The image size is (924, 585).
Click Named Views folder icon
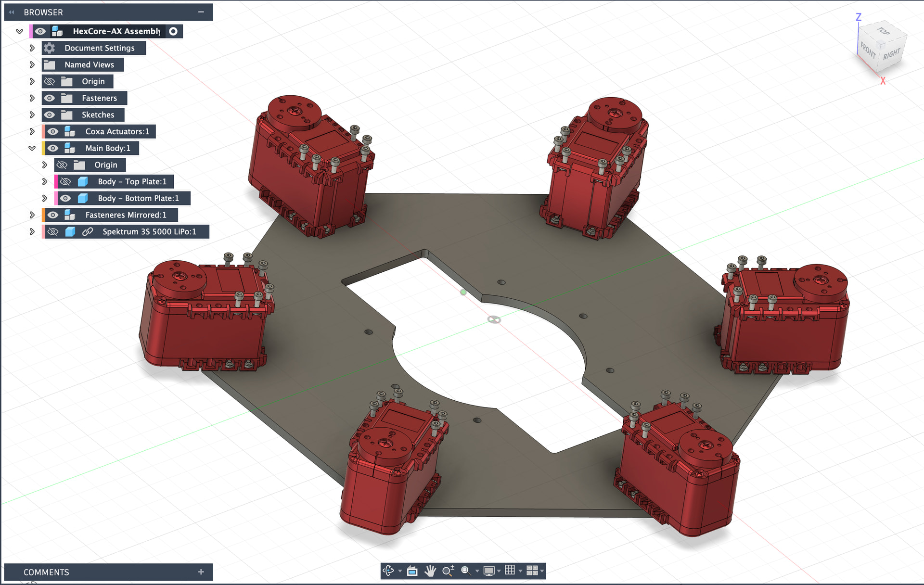click(50, 65)
